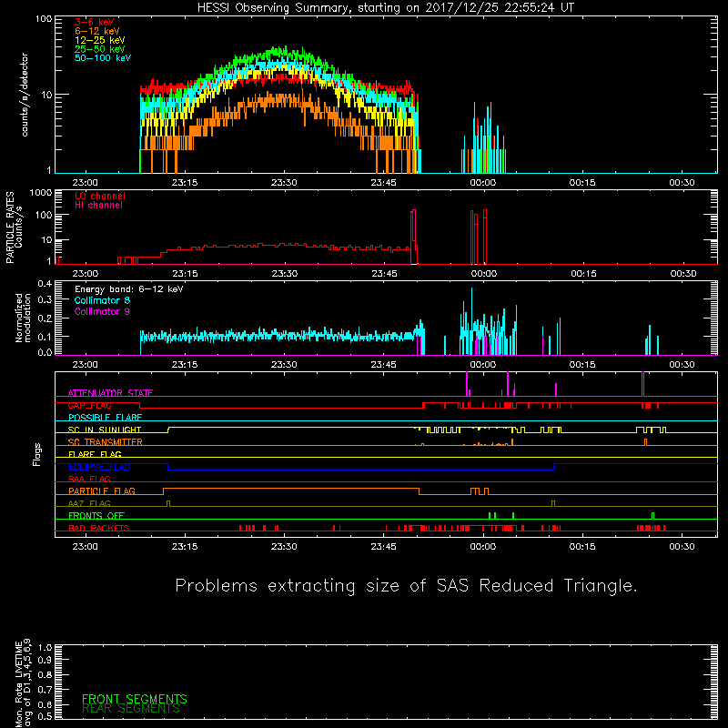The width and height of the screenshot is (728, 728).
Task: Select the FRONT SEGMENTS legend label
Action: tap(135, 699)
